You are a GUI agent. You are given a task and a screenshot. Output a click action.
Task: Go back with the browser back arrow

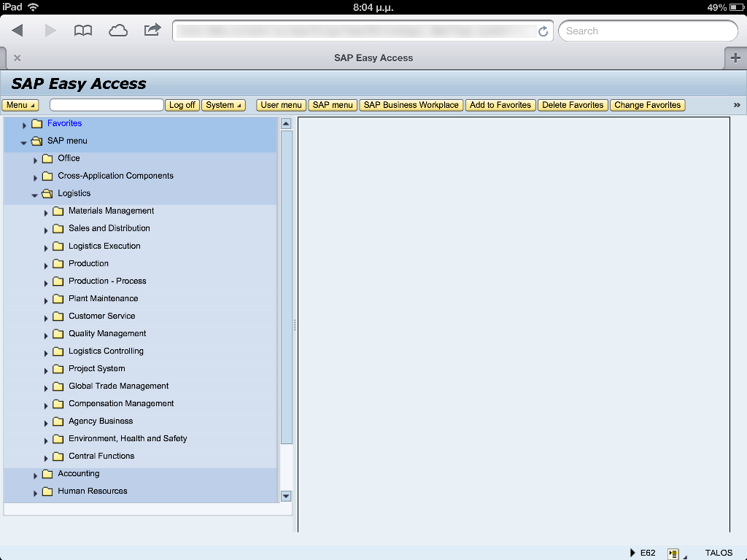click(18, 31)
